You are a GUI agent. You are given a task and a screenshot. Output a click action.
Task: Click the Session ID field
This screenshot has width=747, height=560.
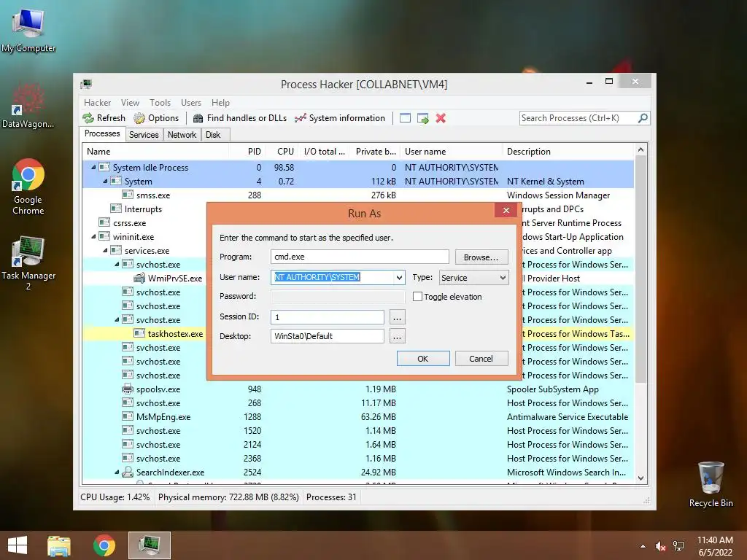click(x=328, y=317)
